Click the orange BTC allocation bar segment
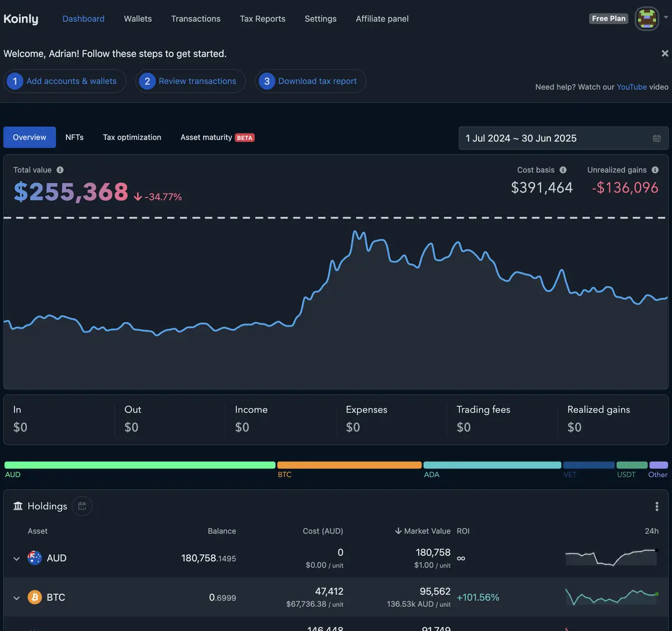Image resolution: width=672 pixels, height=631 pixels. (x=349, y=465)
